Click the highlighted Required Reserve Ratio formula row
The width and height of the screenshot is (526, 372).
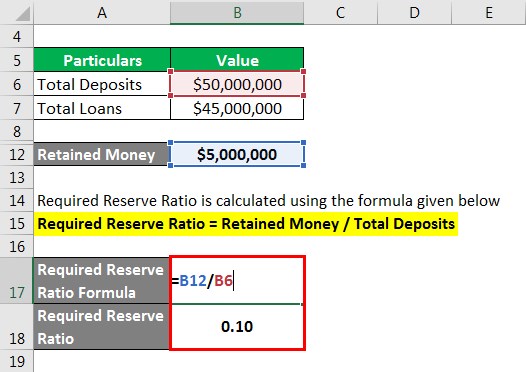tap(246, 224)
